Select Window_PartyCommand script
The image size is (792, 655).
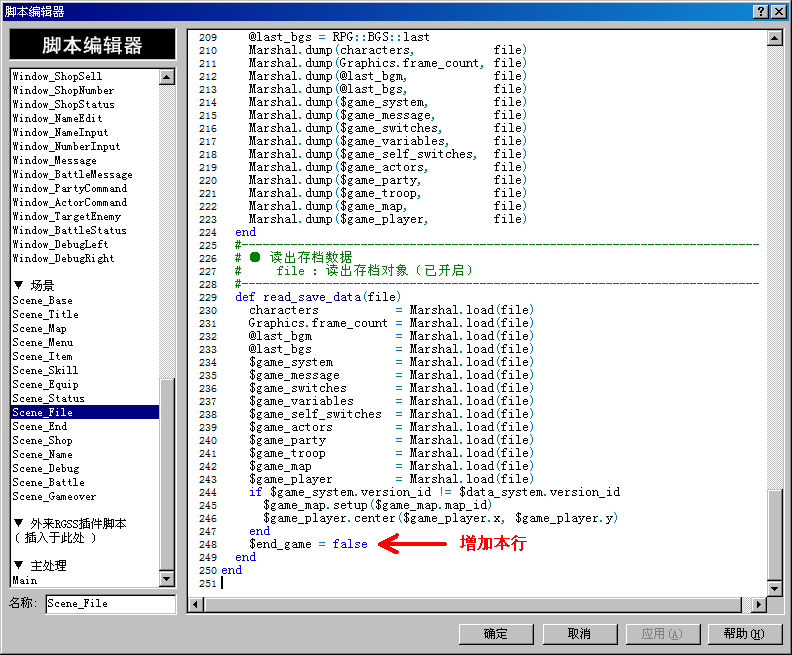(70, 188)
